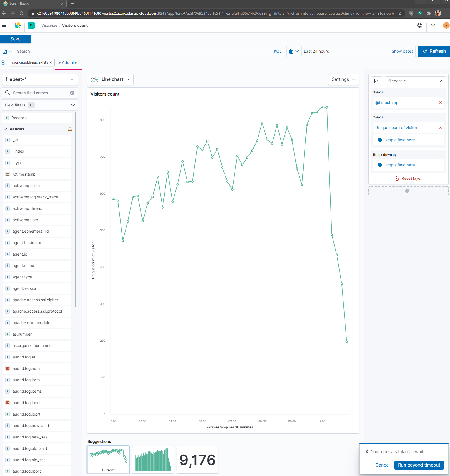This screenshot has height=476, width=450.
Task: Remove Unique count of visitor from Y-axis
Action: tap(441, 128)
